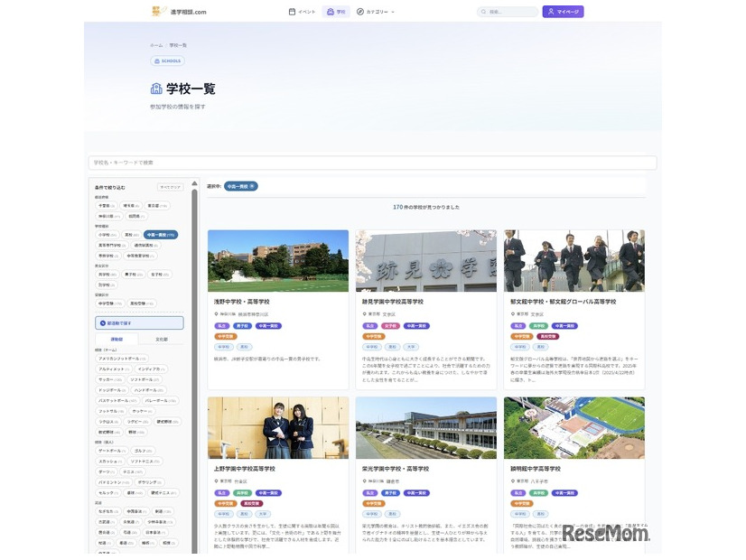
Task: Select the ラグビー club filter
Action: [137, 422]
